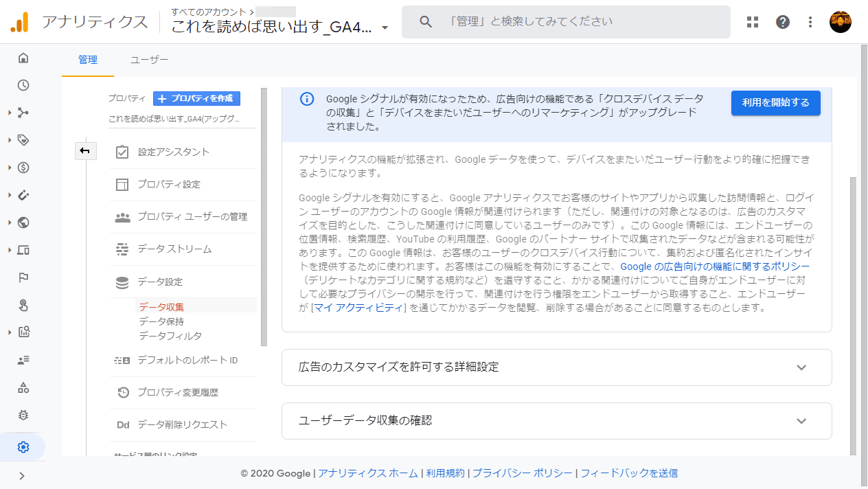Expand ユーザーデータ収集の確認
The width and height of the screenshot is (868, 489).
[557, 421]
